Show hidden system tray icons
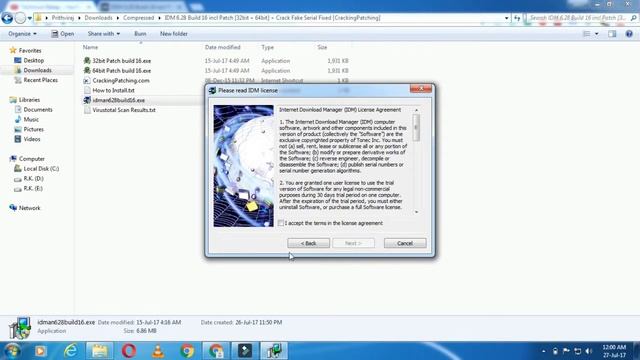 (x=544, y=351)
